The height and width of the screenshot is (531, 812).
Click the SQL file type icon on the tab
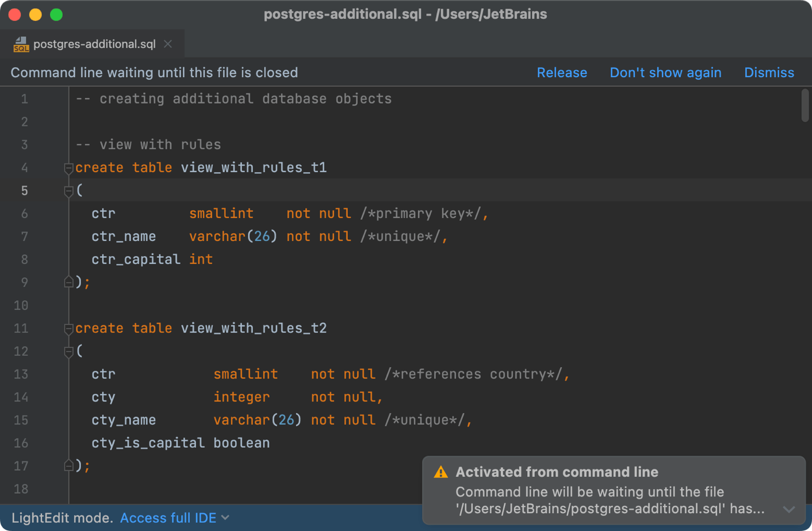click(x=21, y=43)
